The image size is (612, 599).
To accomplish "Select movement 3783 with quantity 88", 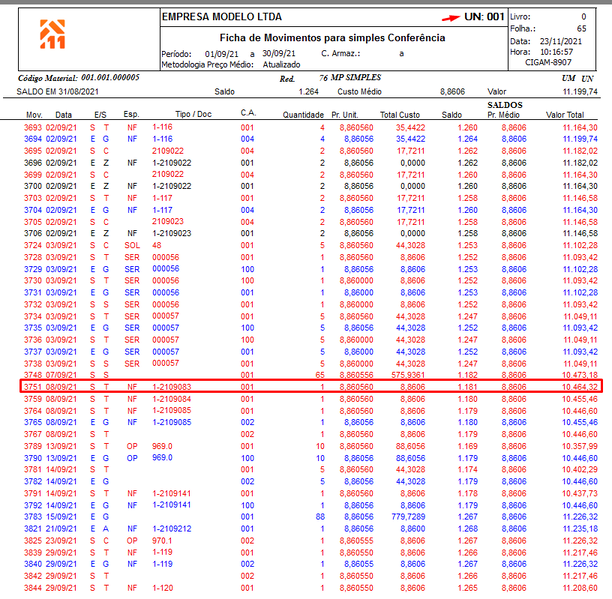I will pos(311,517).
